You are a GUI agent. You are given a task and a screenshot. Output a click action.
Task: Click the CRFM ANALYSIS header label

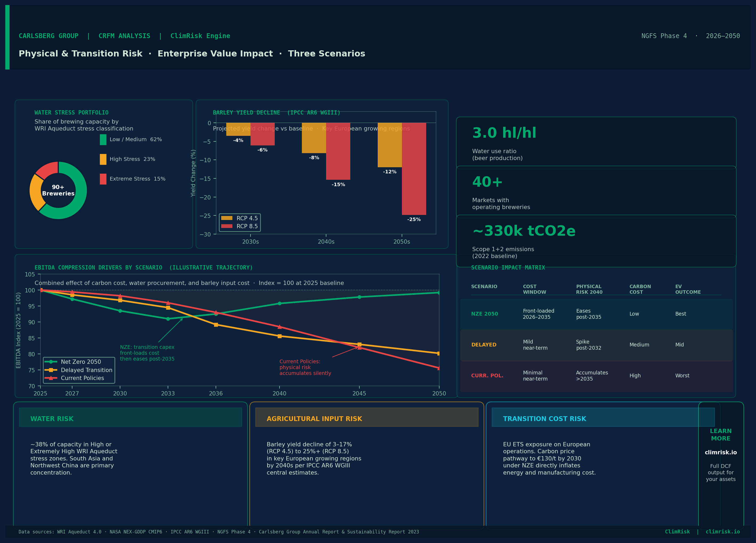click(124, 36)
